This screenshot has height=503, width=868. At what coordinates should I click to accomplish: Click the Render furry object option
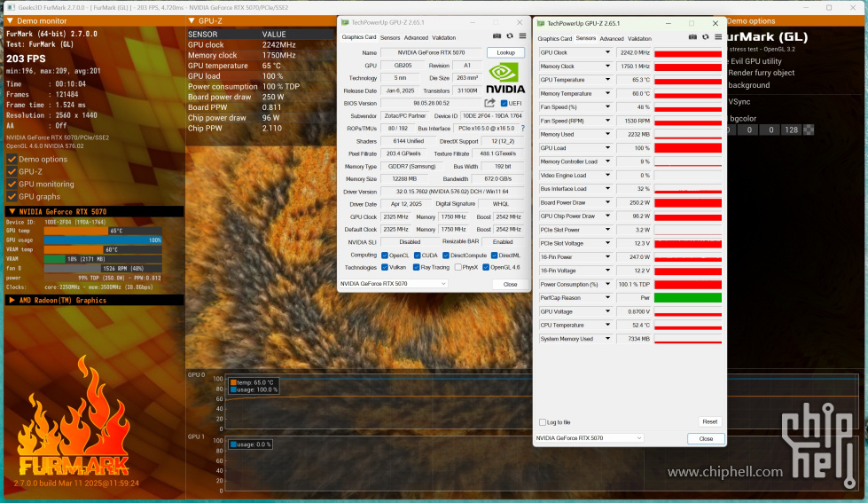tap(761, 73)
